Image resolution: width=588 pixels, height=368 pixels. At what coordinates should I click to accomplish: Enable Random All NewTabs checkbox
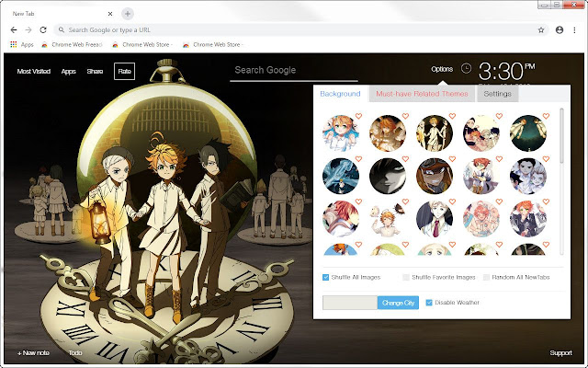486,278
